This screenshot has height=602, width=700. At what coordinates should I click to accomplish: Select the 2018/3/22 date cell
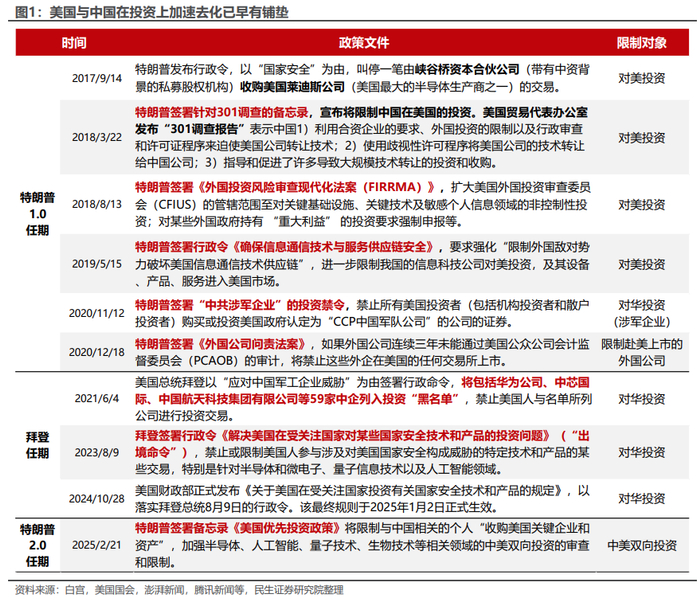(97, 137)
